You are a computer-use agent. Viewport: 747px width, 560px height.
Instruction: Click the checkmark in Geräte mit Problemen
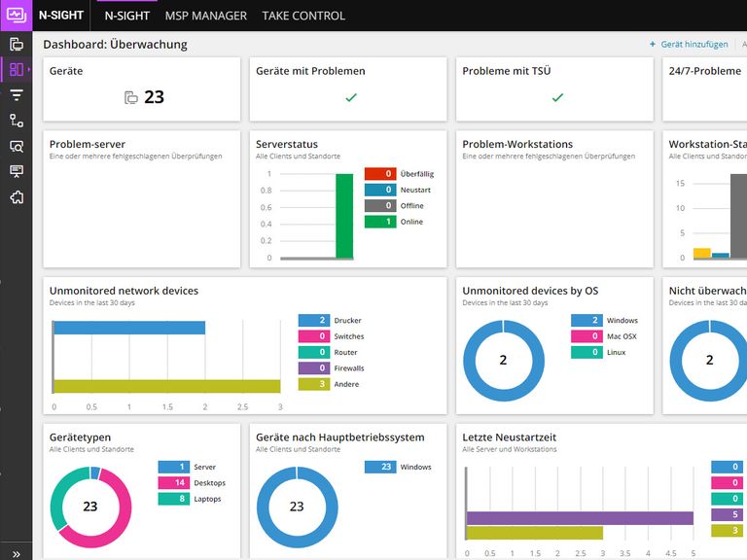tap(351, 97)
